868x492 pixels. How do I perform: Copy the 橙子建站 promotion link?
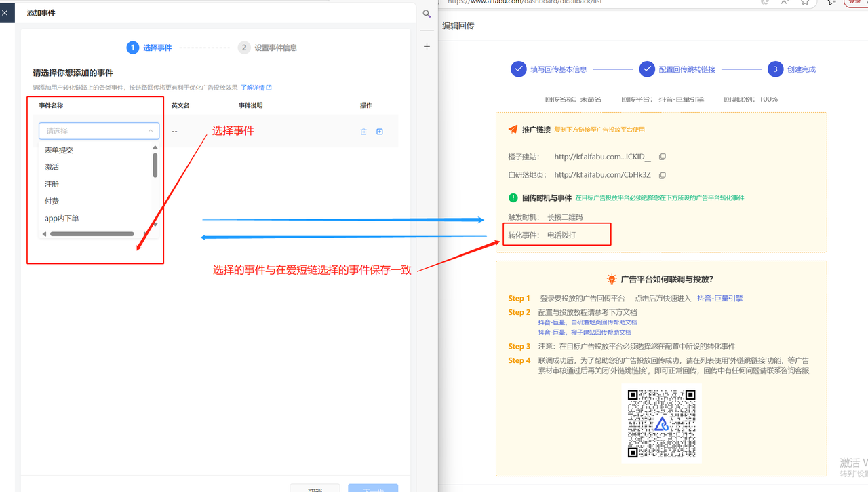coord(663,157)
